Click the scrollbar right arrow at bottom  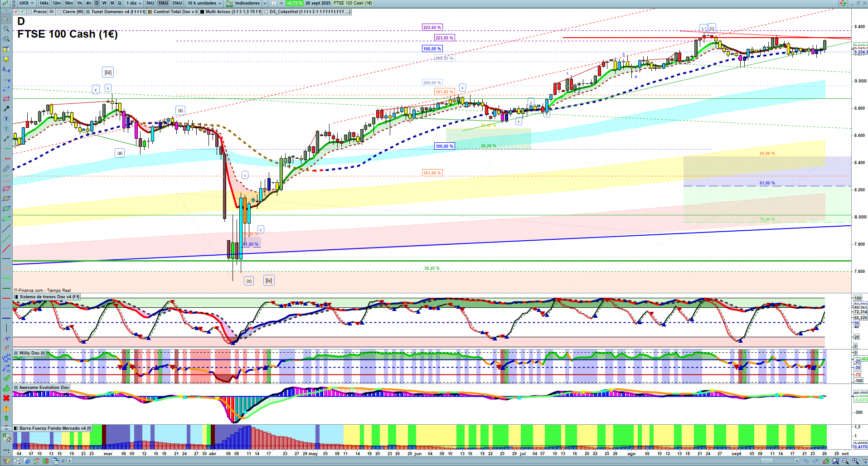pyautogui.click(x=797, y=461)
